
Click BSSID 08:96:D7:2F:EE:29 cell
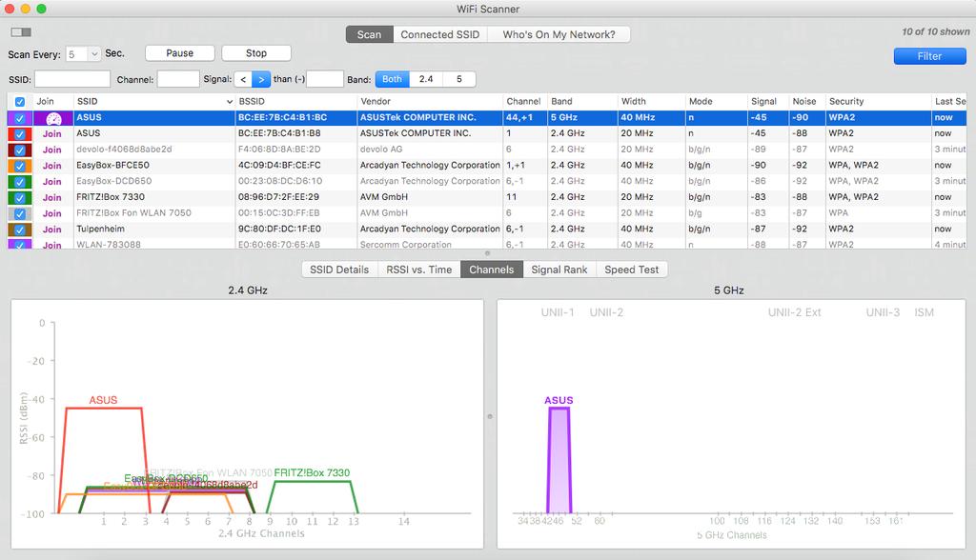click(x=279, y=197)
